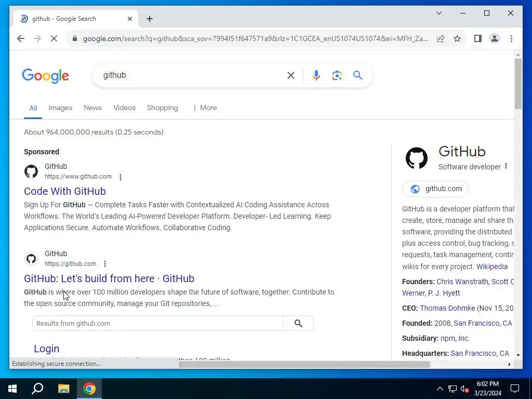Visit github.com from knowledge panel chip
532x399 pixels.
coord(435,189)
